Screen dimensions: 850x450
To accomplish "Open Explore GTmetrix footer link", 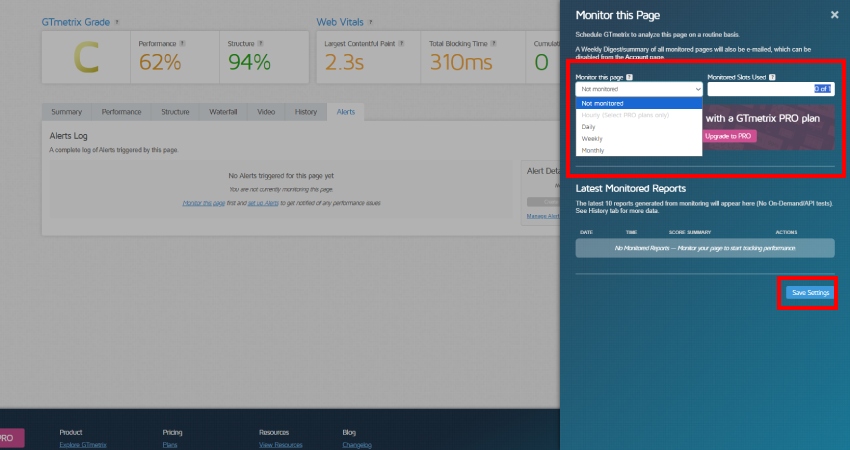I will pos(83,445).
